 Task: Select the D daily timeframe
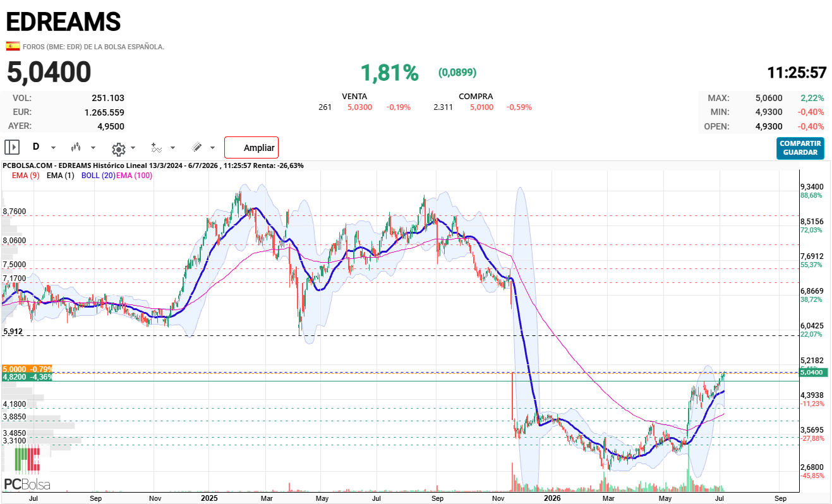(36, 147)
